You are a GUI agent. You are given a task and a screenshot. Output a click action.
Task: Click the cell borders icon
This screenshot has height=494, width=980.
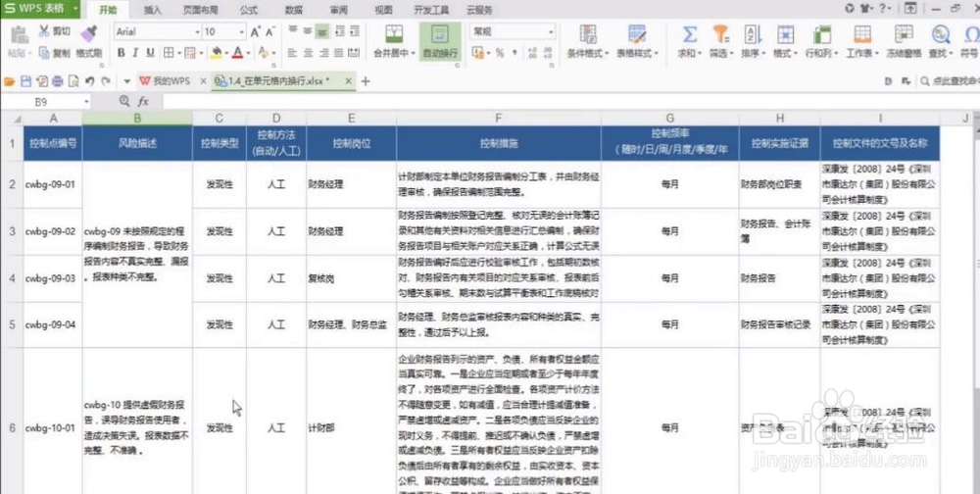tap(169, 53)
